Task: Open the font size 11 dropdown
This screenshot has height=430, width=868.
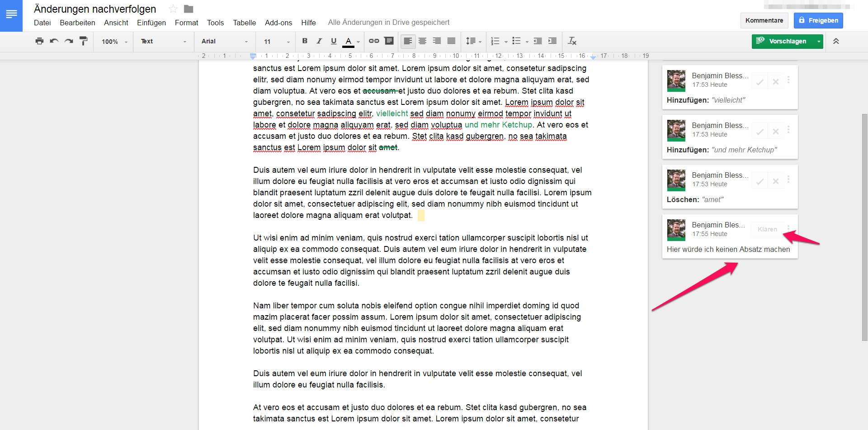Action: tap(277, 42)
